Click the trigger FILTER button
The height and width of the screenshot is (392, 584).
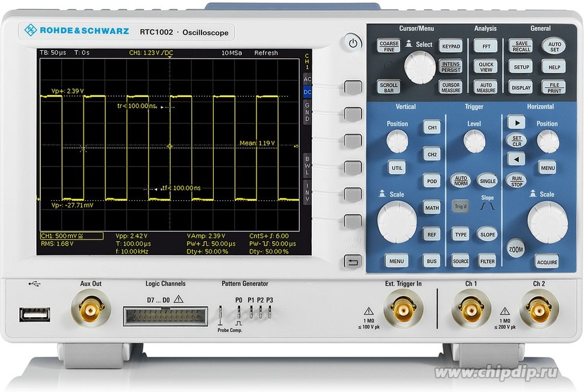point(487,261)
